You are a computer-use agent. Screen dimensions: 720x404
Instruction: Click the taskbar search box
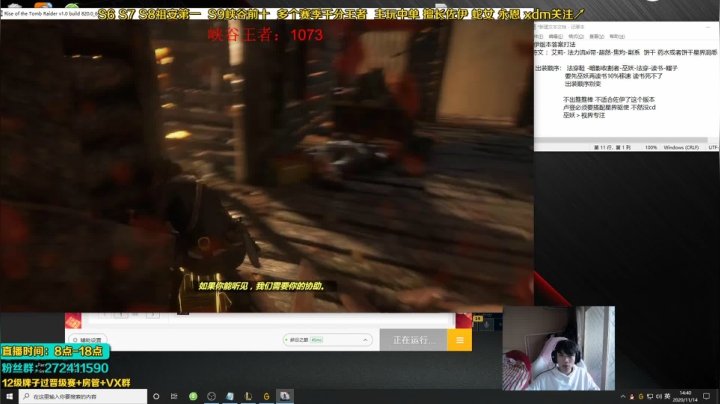[x=83, y=396]
